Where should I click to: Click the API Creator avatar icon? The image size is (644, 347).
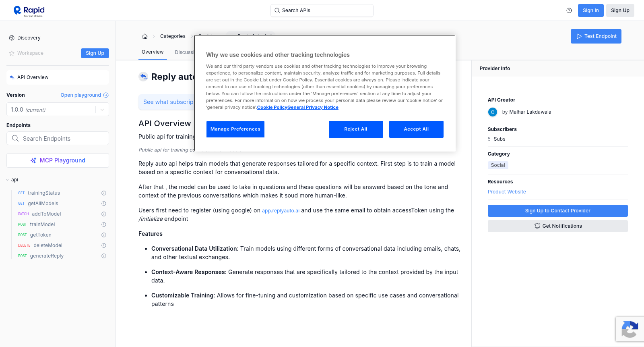tap(493, 112)
